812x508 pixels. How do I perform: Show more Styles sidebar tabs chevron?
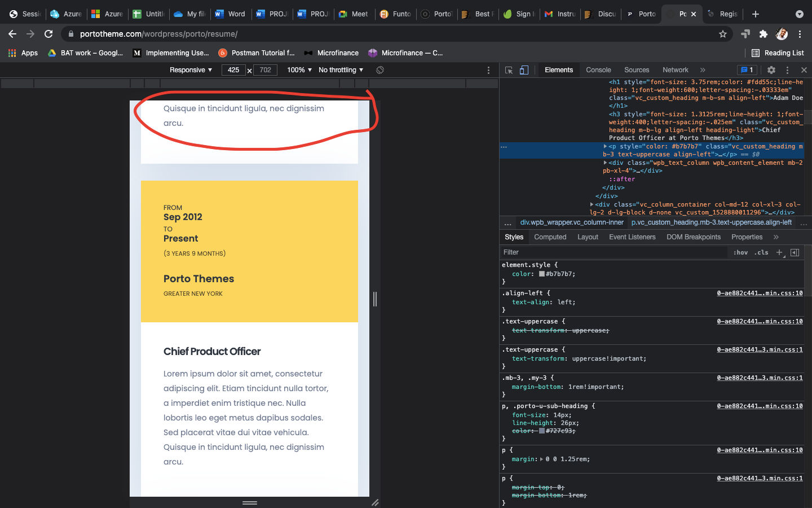776,237
